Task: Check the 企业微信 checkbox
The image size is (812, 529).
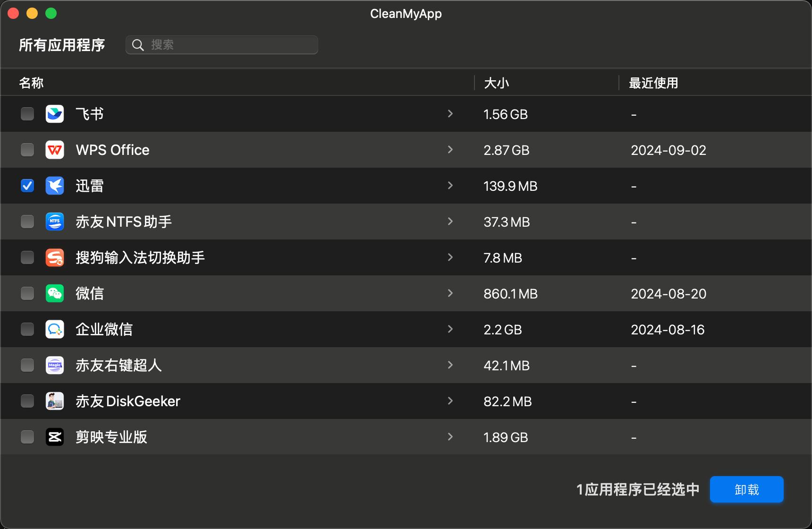Action: pos(27,329)
